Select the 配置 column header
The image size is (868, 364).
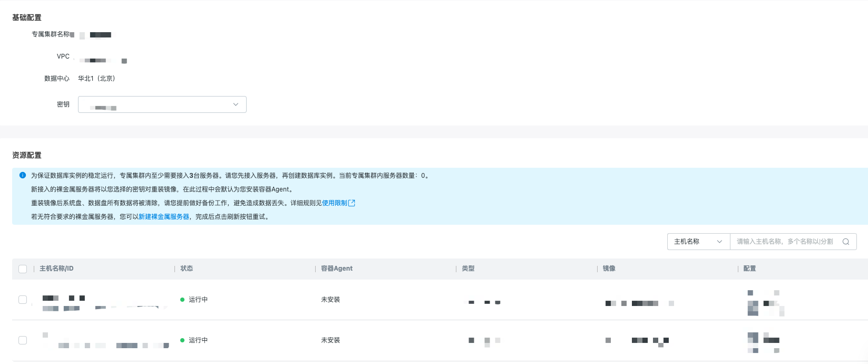point(749,269)
